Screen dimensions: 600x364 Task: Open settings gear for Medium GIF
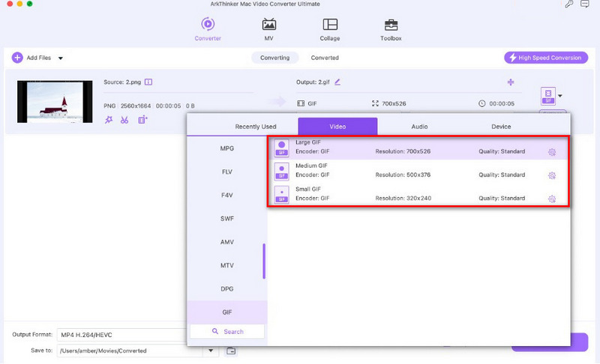coord(552,176)
